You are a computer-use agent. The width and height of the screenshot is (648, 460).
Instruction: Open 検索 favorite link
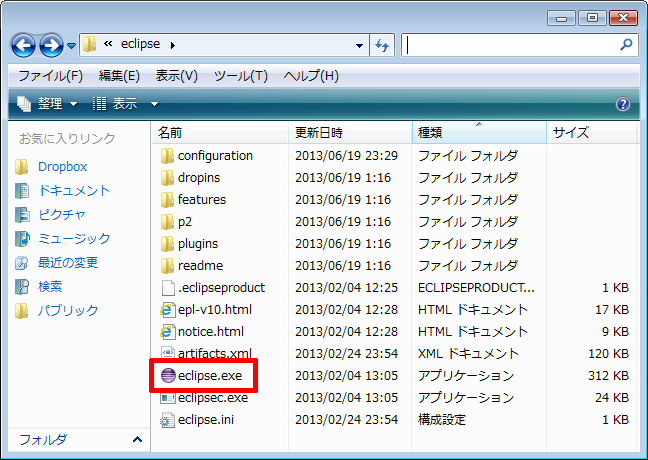click(50, 286)
